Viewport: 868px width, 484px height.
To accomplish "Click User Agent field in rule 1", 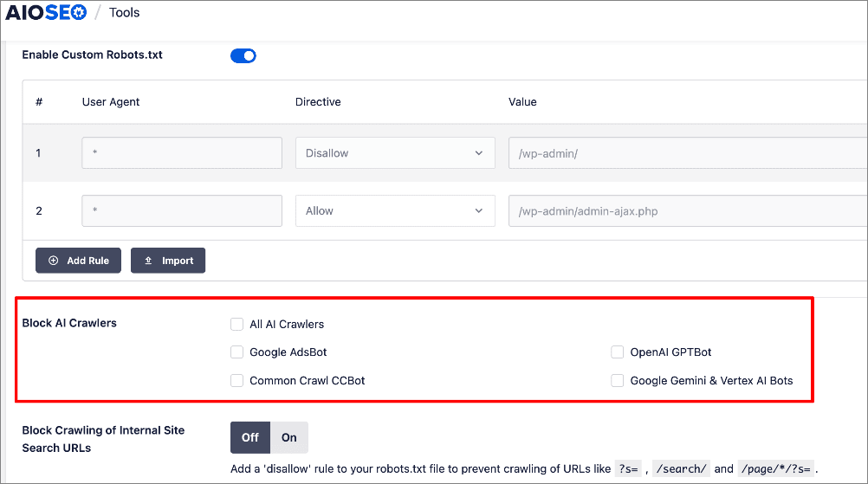I will point(182,152).
